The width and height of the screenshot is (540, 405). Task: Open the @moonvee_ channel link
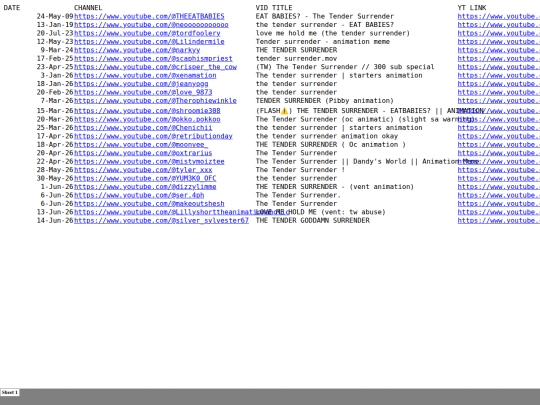pyautogui.click(x=141, y=144)
